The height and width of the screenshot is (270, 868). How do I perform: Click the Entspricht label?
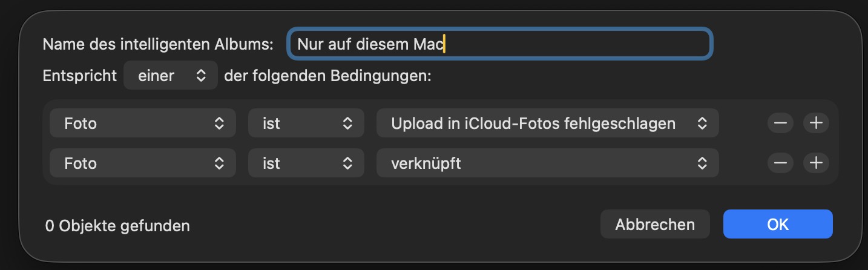(79, 76)
